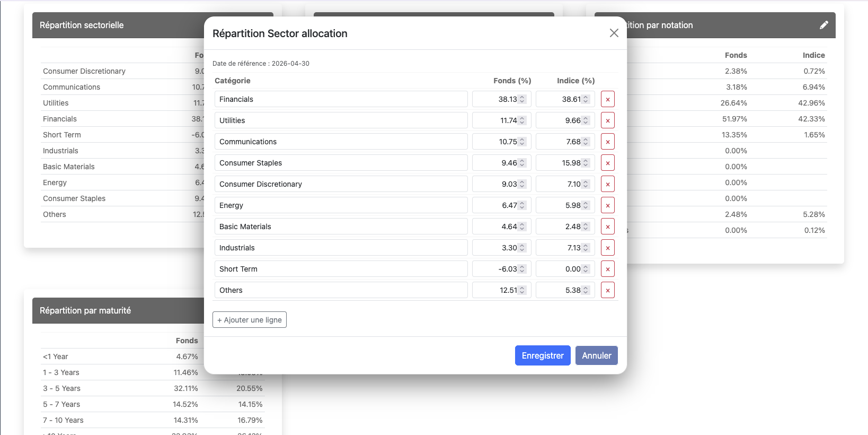Delete the Energy row
This screenshot has height=435, width=868.
pos(608,205)
